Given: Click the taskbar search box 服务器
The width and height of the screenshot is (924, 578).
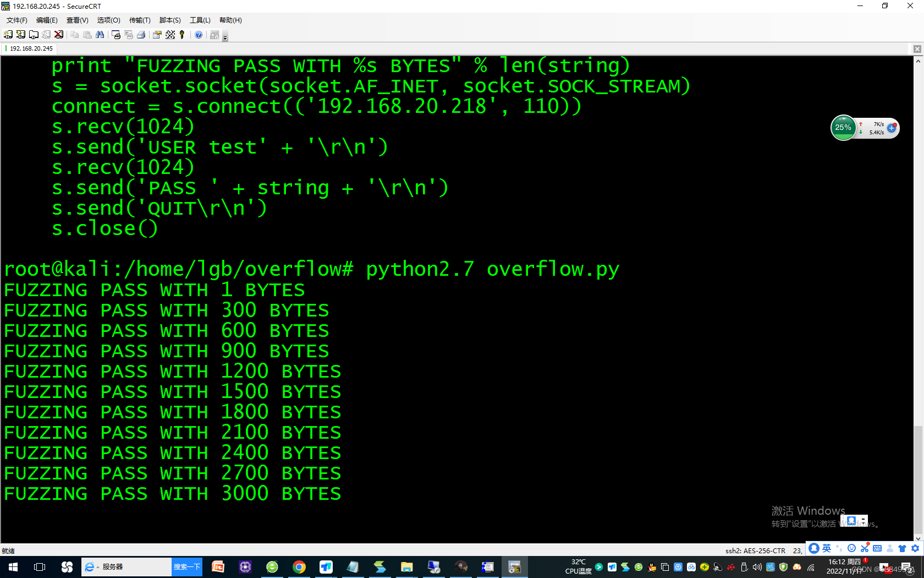Looking at the screenshot, I should [127, 567].
